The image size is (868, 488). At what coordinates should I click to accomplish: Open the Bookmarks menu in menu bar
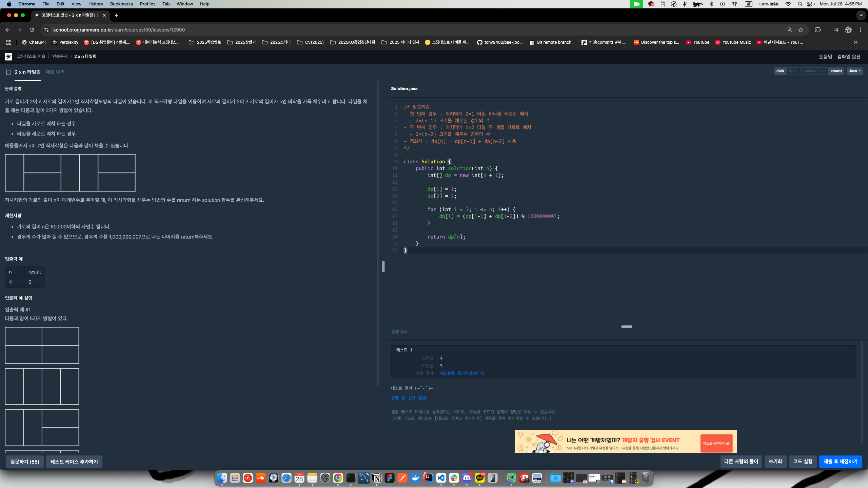[x=121, y=4]
